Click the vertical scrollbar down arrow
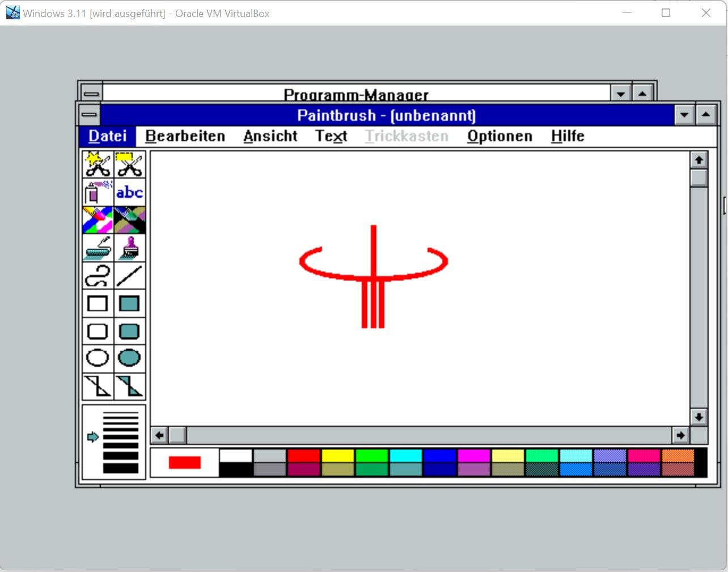The height and width of the screenshot is (572, 728). coord(699,417)
